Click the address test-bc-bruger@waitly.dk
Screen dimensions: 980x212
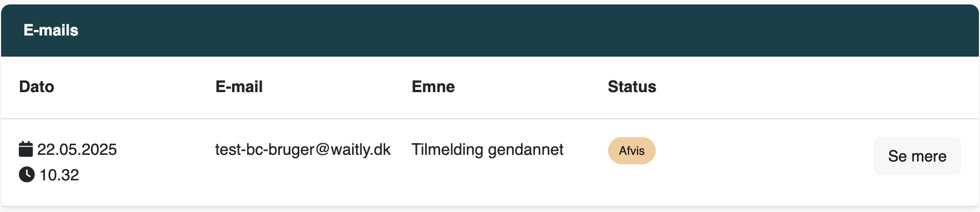(x=303, y=149)
